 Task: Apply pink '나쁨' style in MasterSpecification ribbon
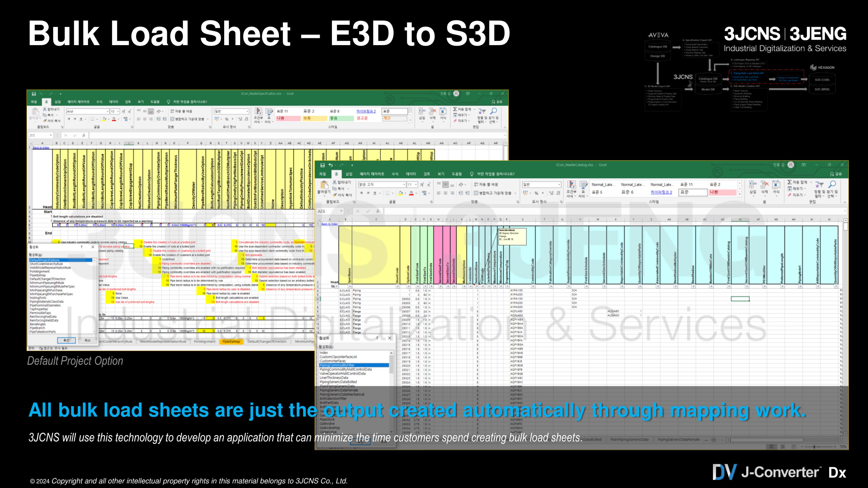(288, 118)
